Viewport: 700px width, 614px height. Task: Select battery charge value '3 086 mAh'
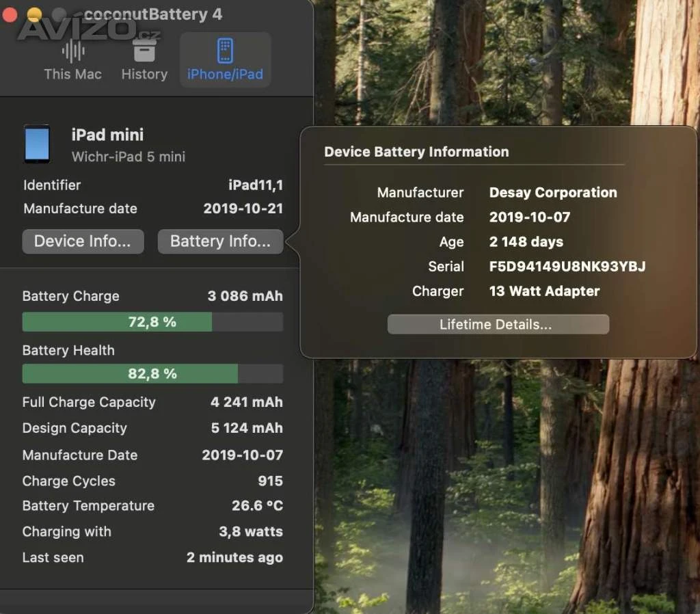[x=245, y=296]
